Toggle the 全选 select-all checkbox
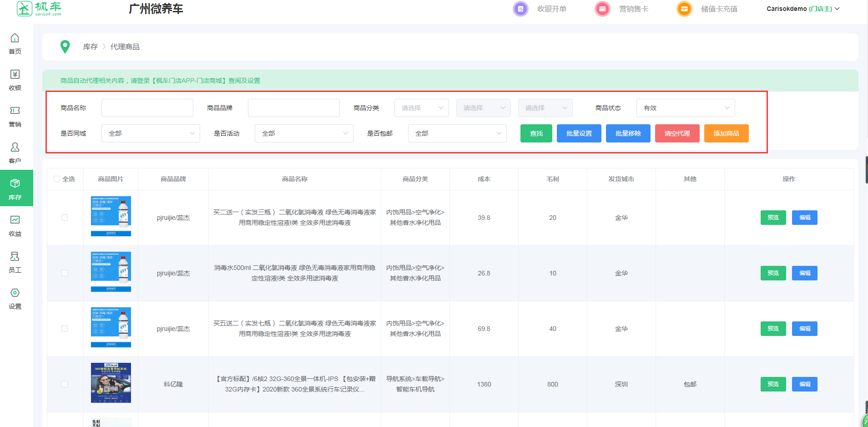Screen dimensions: 868x427 tap(57, 179)
